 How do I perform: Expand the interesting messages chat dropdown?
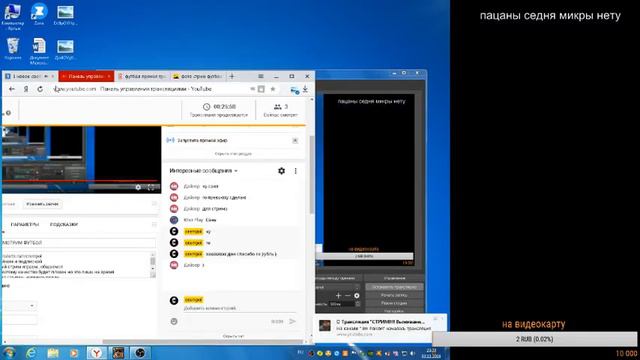[x=204, y=171]
